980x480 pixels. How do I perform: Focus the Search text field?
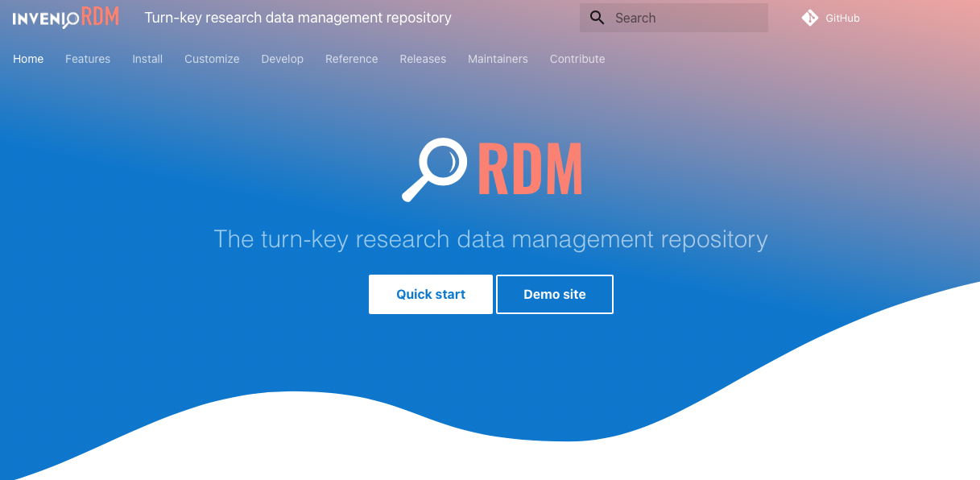point(684,18)
